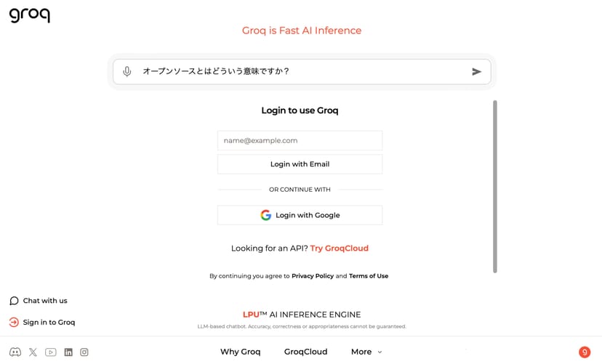
Task: Click the email address input field
Action: [300, 140]
